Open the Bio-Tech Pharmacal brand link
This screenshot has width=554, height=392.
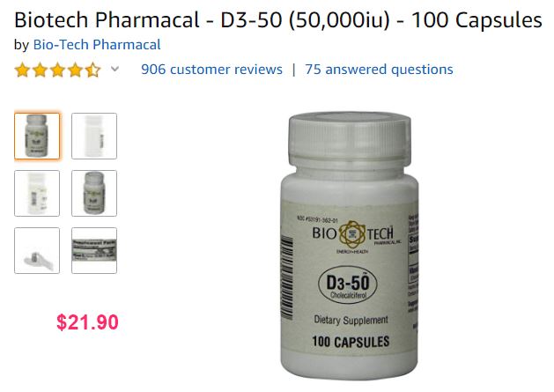pyautogui.click(x=97, y=45)
